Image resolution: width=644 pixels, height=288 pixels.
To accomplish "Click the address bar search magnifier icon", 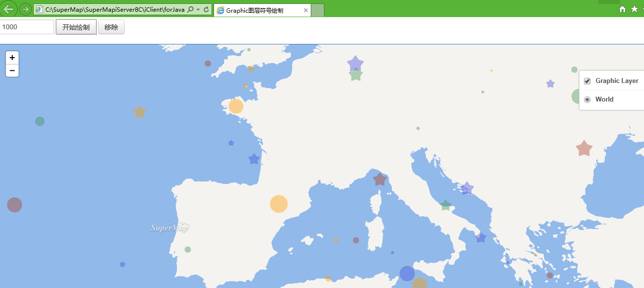I will point(191,10).
